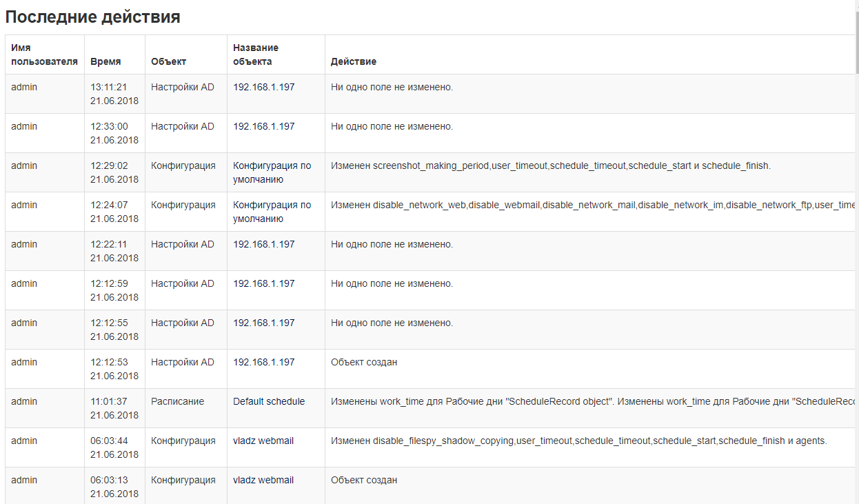Click the action text starting with "Изменен screenshot_making_period"

550,165
